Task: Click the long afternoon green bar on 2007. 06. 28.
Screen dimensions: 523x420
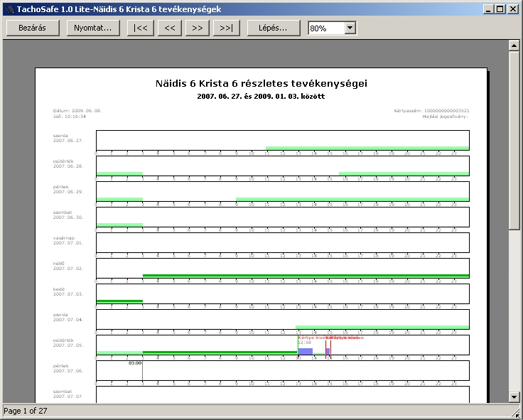Action: [x=404, y=174]
